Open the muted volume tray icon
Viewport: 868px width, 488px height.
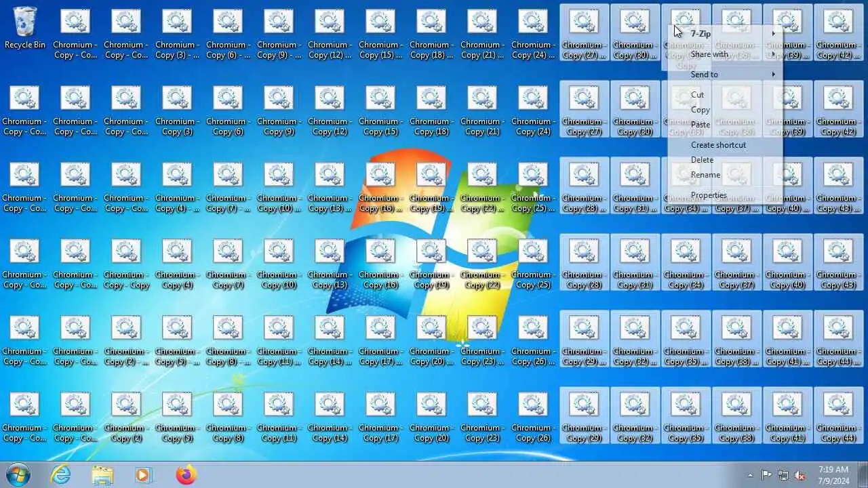[x=800, y=475]
